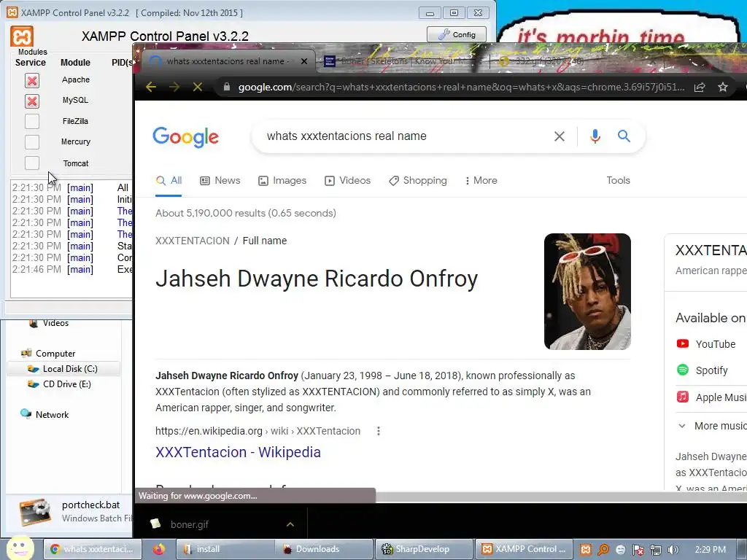Click the XXXTENTACION breadcrumb link

pos(193,241)
